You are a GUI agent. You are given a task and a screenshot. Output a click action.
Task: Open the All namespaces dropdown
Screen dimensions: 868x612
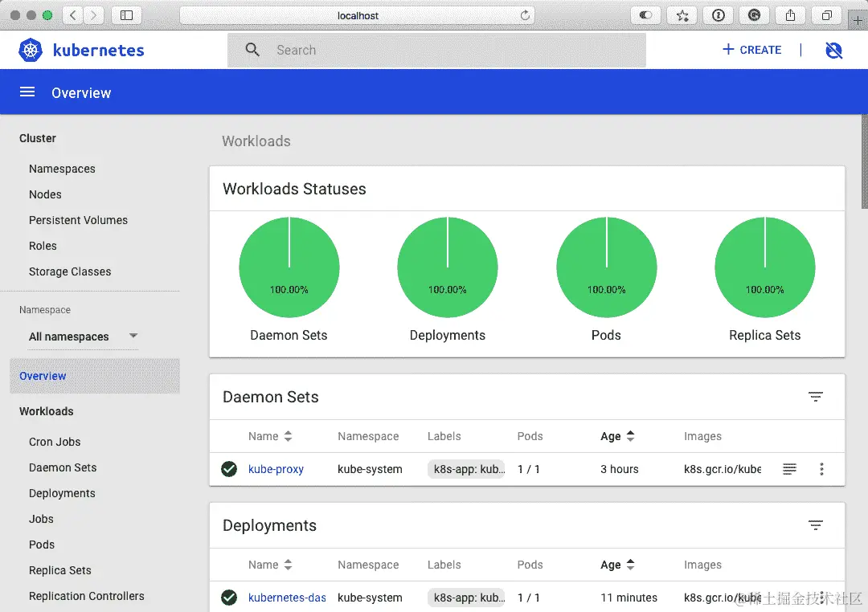point(83,337)
